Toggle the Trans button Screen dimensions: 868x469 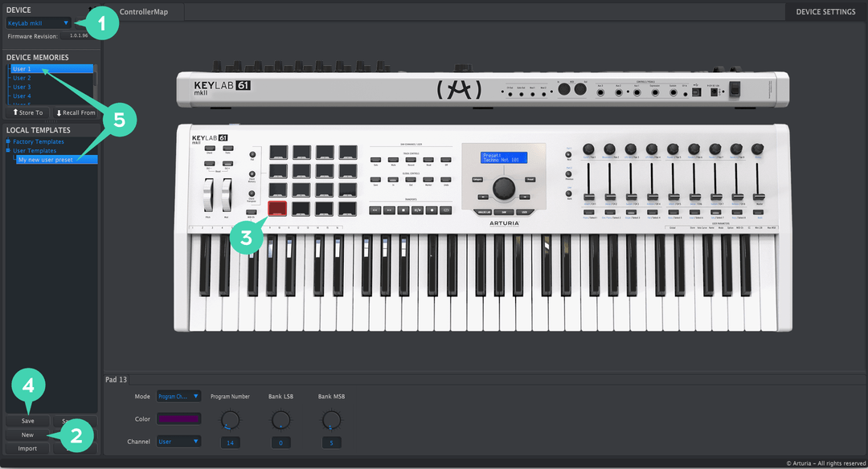(x=227, y=149)
